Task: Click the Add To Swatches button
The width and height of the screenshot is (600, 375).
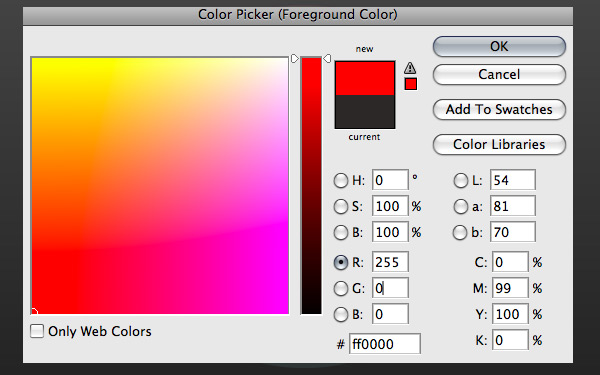Action: [x=499, y=109]
